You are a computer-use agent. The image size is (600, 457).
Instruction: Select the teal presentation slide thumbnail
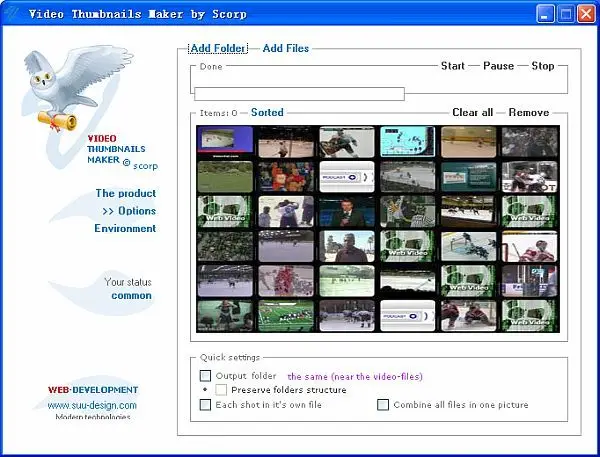point(468,176)
